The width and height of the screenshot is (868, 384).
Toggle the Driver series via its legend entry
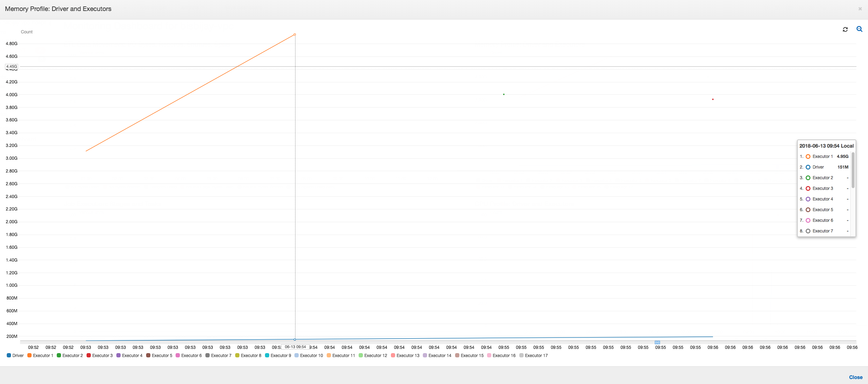pyautogui.click(x=15, y=355)
